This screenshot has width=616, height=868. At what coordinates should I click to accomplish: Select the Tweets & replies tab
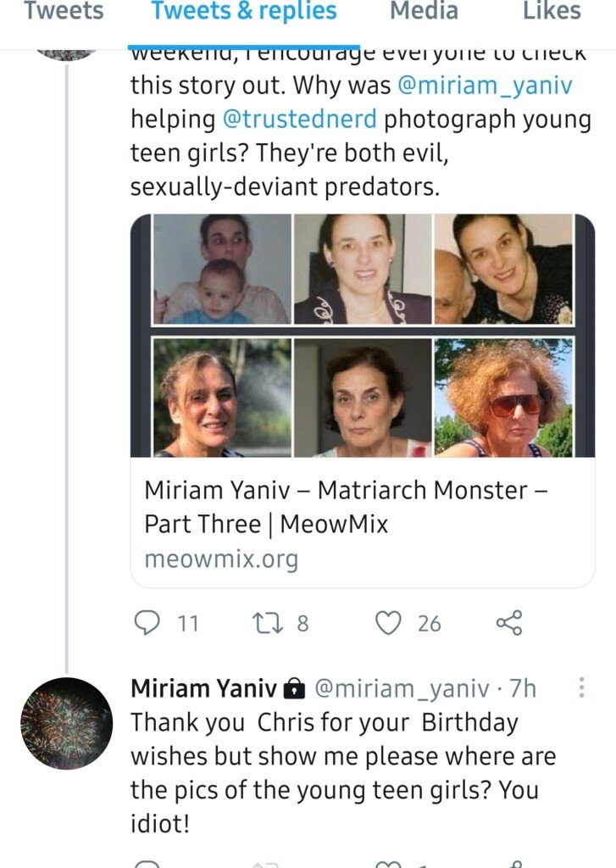tap(244, 11)
